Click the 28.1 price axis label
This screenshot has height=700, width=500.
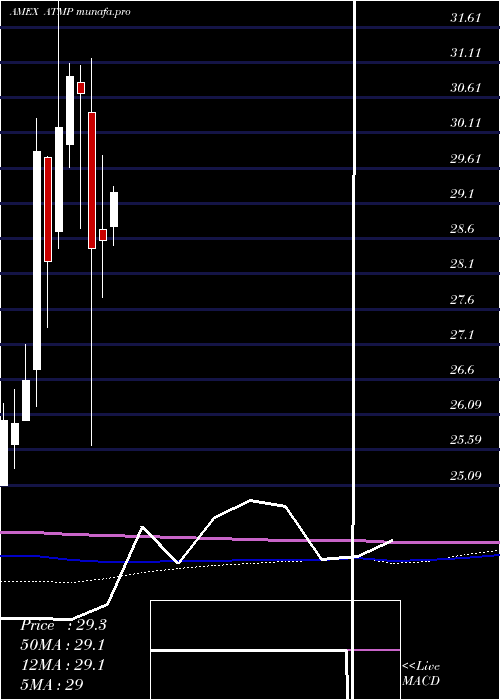(463, 264)
